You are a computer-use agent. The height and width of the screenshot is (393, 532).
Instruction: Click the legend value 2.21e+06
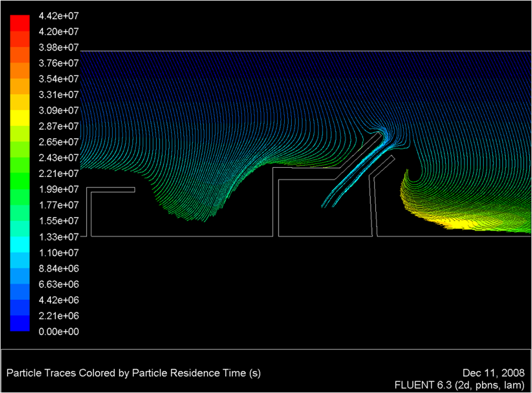[x=59, y=316]
